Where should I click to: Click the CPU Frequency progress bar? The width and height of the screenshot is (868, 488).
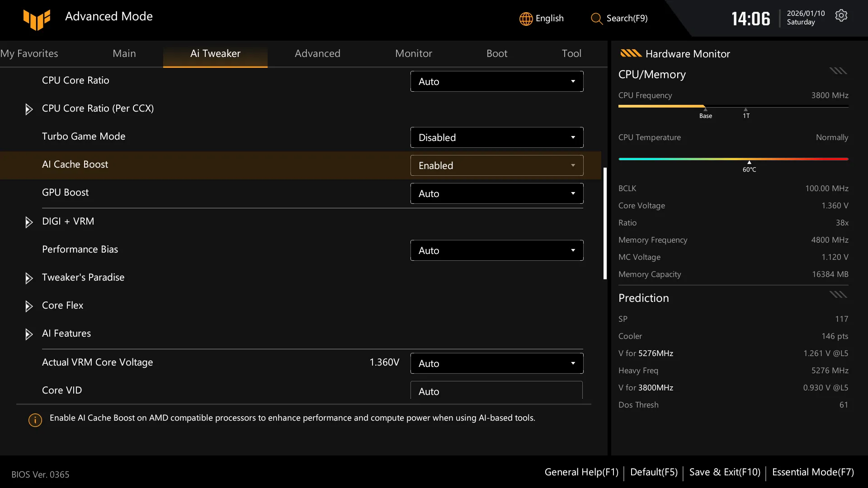[733, 107]
